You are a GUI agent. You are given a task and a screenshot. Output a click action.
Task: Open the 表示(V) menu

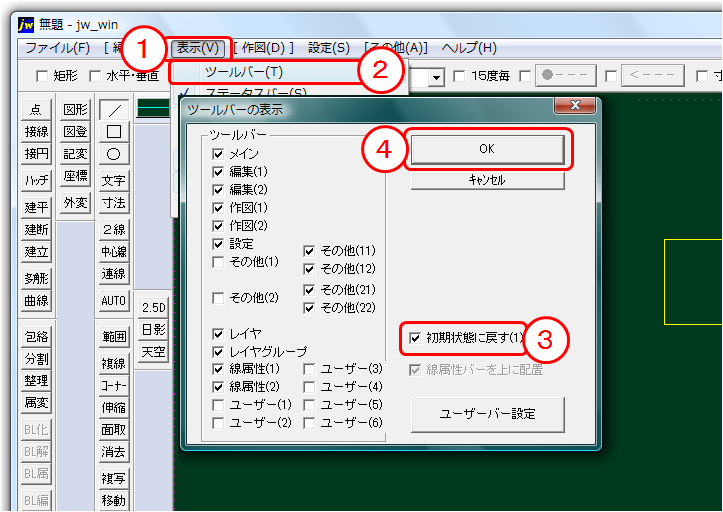(197, 47)
